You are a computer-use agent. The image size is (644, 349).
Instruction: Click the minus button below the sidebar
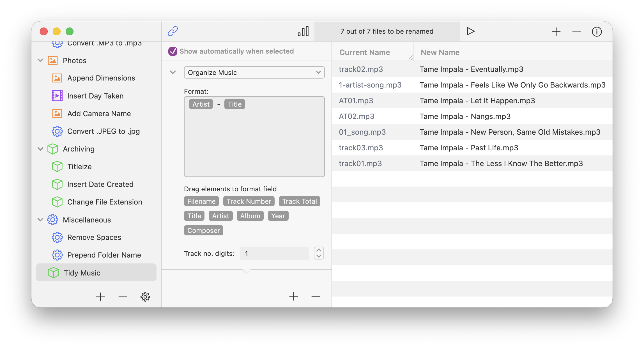click(x=123, y=297)
